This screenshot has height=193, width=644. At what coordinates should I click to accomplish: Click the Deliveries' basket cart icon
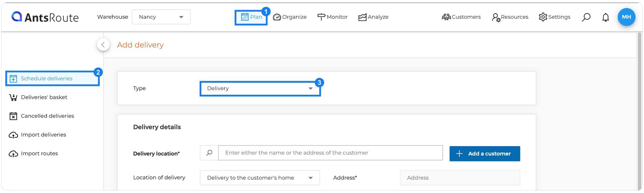13,97
